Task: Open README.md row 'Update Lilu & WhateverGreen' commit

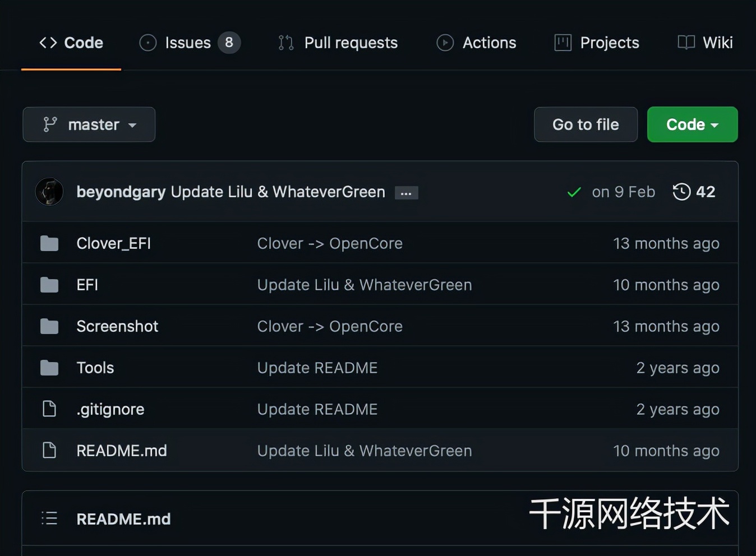Action: (365, 451)
